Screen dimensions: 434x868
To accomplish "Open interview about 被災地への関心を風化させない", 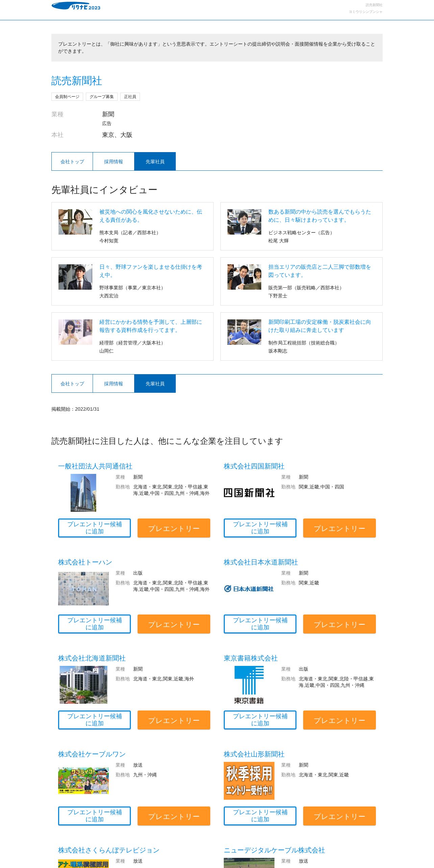I will [x=151, y=216].
